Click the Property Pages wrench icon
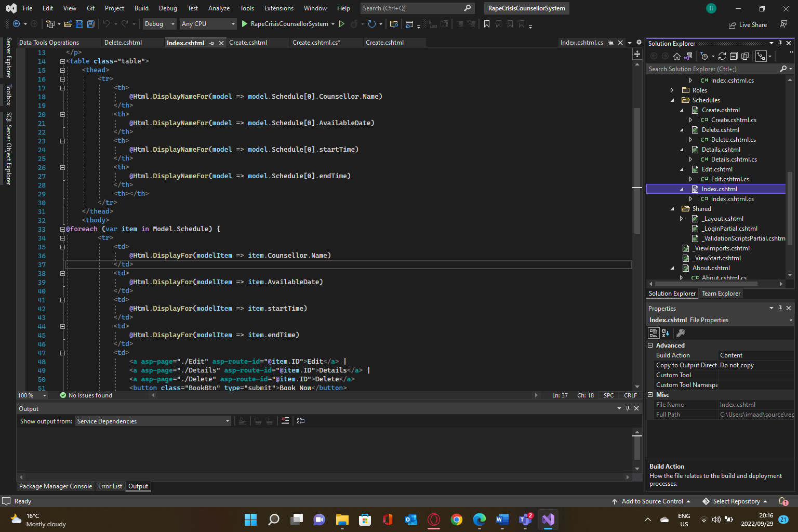Image resolution: width=798 pixels, height=532 pixels. click(681, 333)
